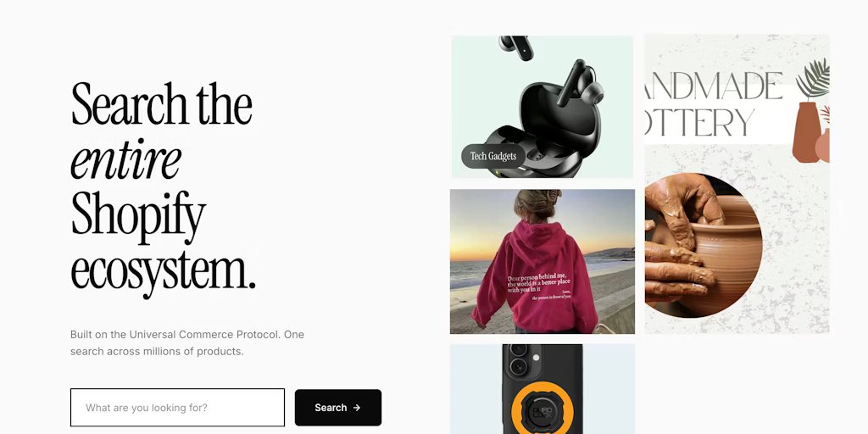Click the "Search the" headline line
The width and height of the screenshot is (868, 434).
162,103
